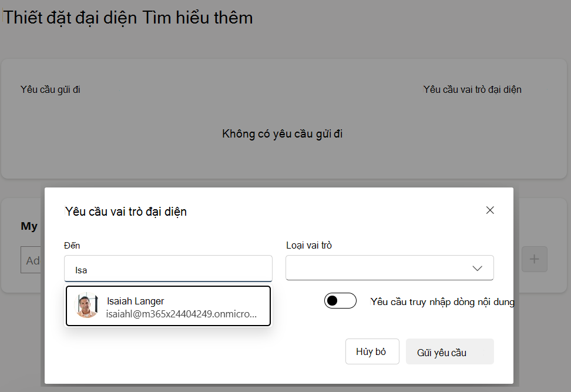
Task: Click the plus add icon in background
Action: coord(534,259)
